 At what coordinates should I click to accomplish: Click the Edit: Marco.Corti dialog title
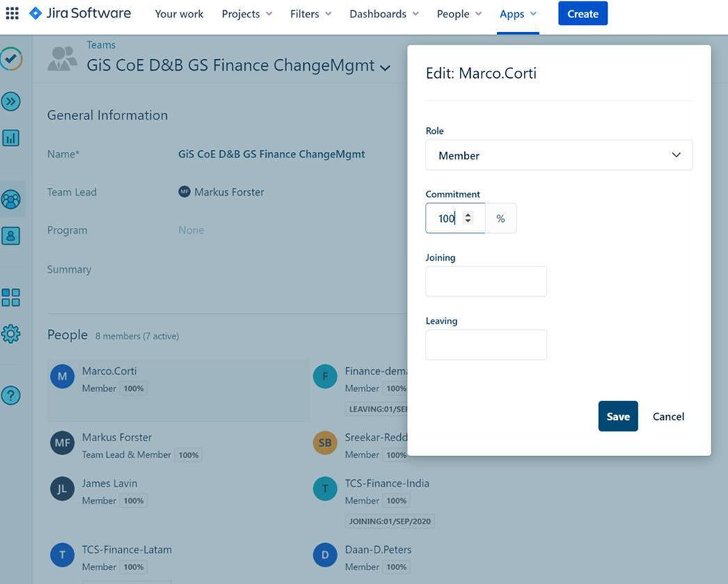click(481, 73)
